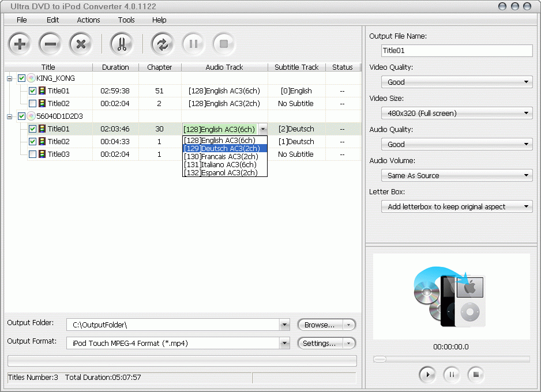The height and width of the screenshot is (392, 541).
Task: Click the Duration column header
Action: point(115,67)
